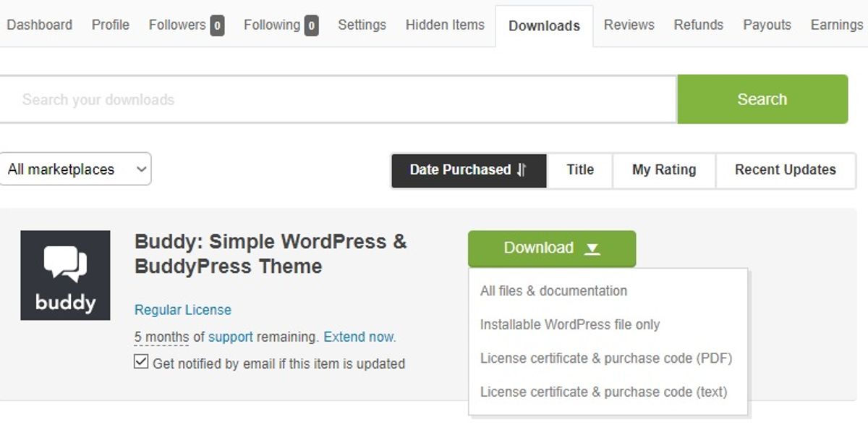The width and height of the screenshot is (868, 433).
Task: Sort downloads by My Rating
Action: tap(664, 170)
